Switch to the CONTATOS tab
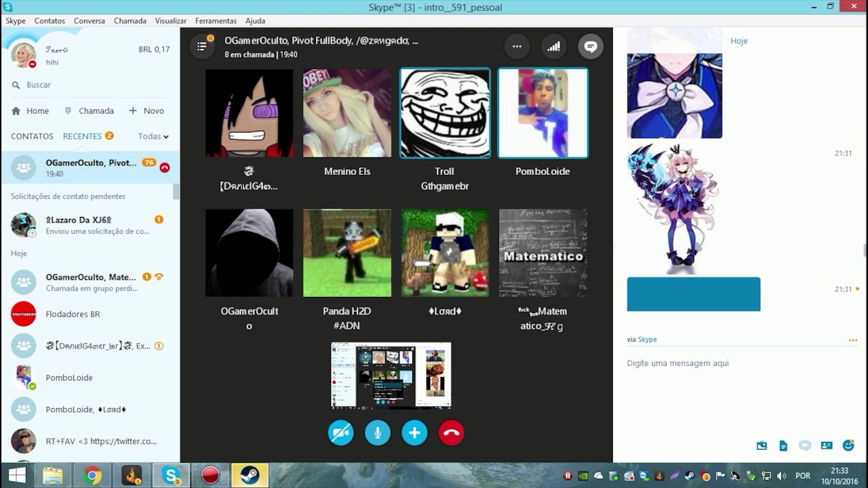The height and width of the screenshot is (488, 868). (32, 136)
